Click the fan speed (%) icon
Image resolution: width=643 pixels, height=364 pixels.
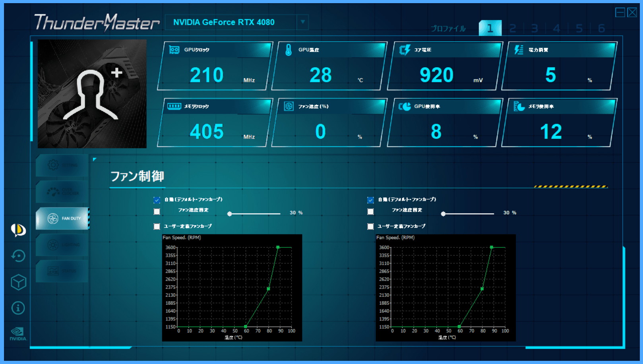tap(289, 106)
